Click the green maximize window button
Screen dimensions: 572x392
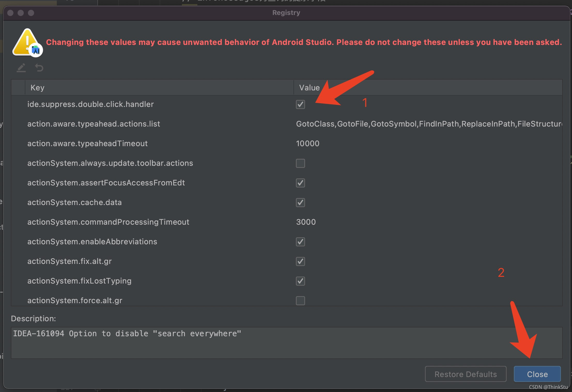[31, 13]
